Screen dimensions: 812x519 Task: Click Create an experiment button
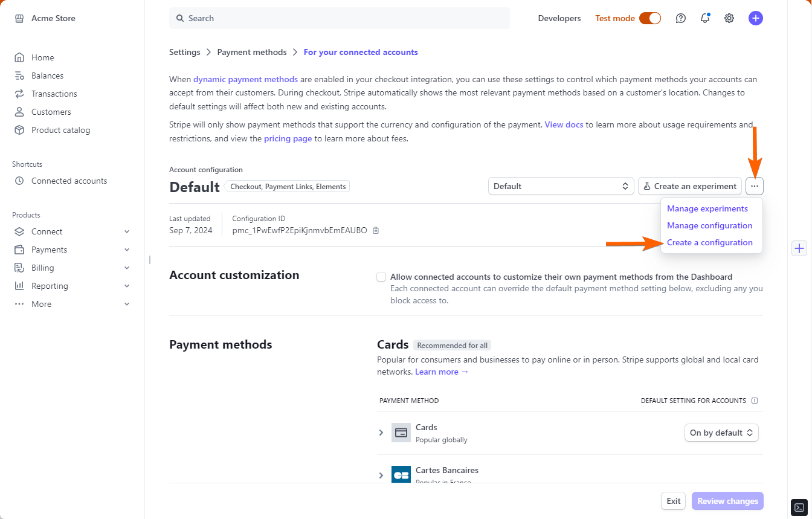[689, 186]
